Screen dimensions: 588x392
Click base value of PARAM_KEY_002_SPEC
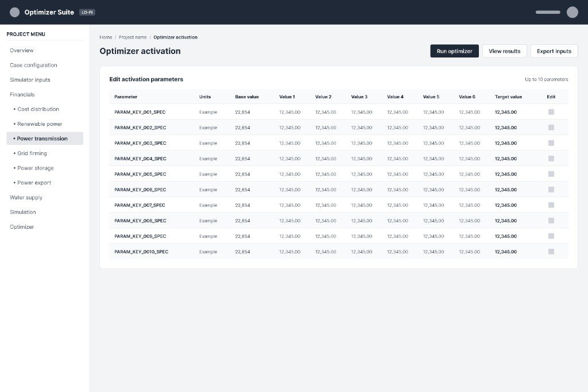(242, 128)
